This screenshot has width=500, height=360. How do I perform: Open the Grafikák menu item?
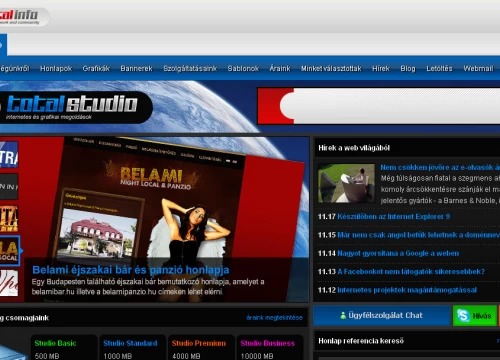(96, 68)
